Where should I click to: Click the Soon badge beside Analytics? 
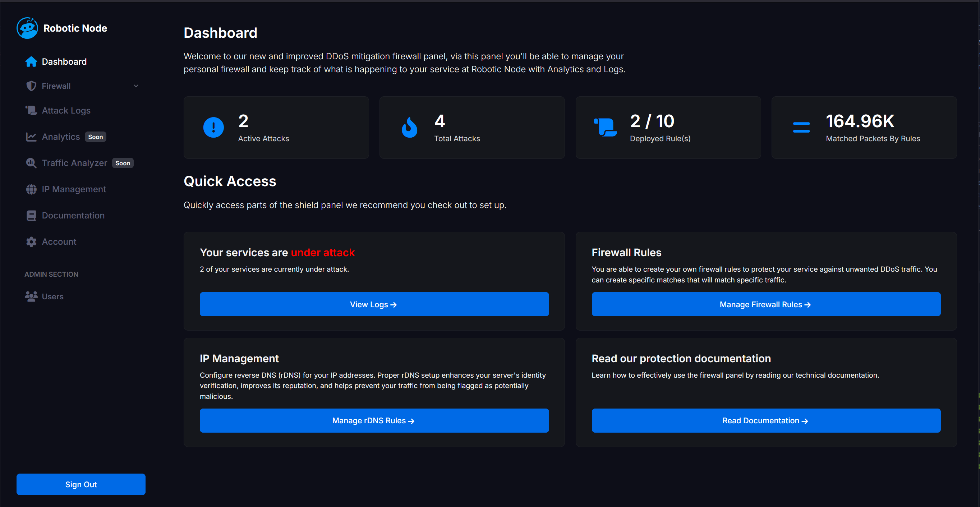(96, 137)
